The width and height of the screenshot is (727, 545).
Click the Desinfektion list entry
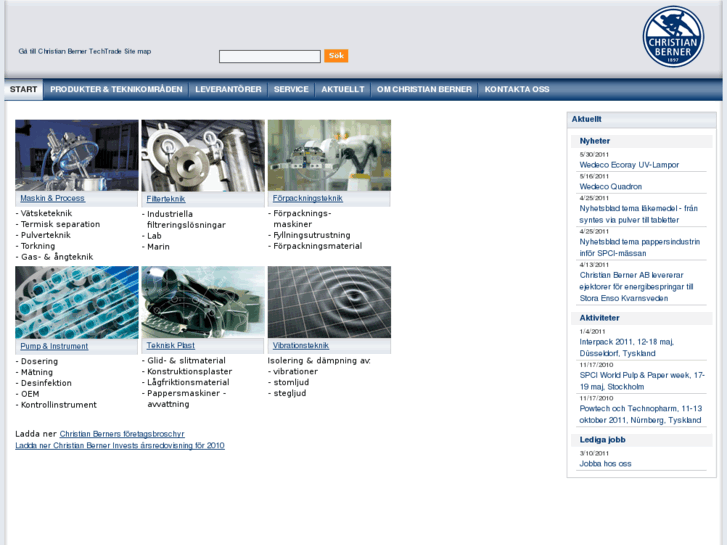tap(46, 383)
